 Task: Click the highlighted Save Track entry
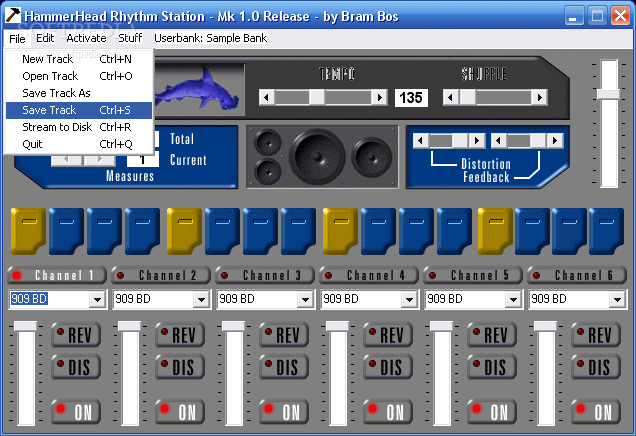tap(79, 110)
